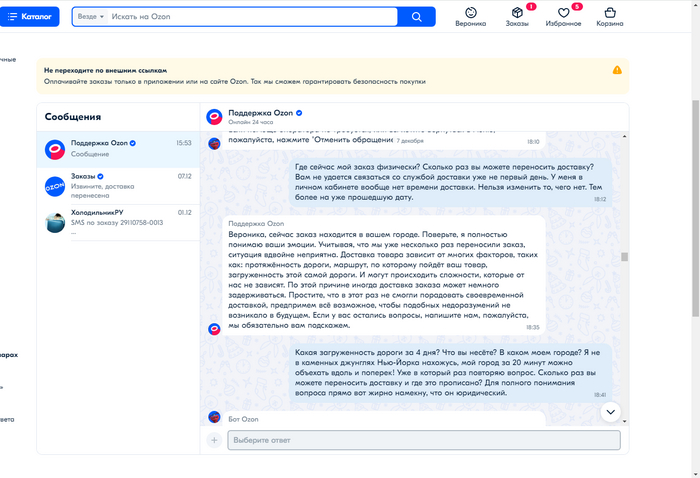Image resolution: width=700 pixels, height=478 pixels.
Task: Click 'SMS по заказу 29110758-0013' preview text
Action: [x=117, y=223]
